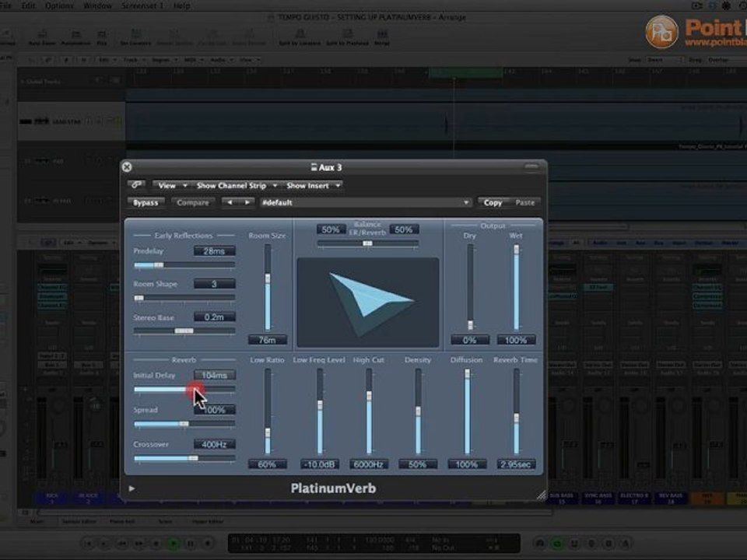
Task: Toggle the green Cycle button in transport
Action: pyautogui.click(x=557, y=543)
